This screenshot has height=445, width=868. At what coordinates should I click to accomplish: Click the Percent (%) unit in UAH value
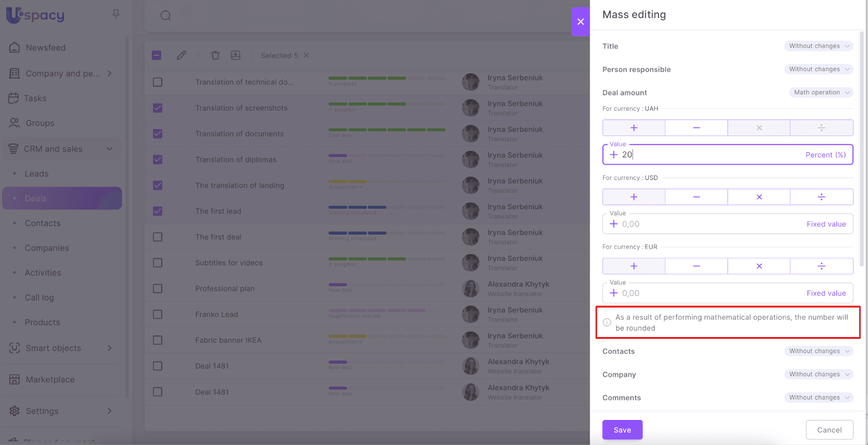[825, 155]
